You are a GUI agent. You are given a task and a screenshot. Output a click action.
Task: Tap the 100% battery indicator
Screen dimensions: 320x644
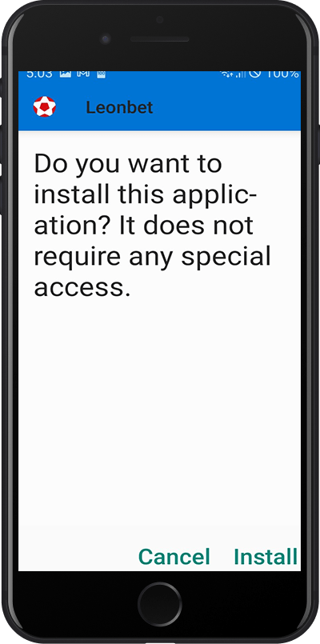tap(282, 74)
